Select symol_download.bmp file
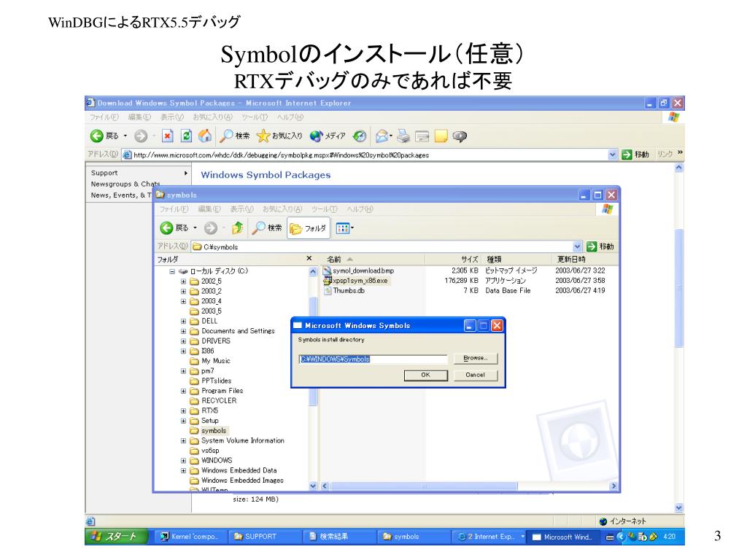 click(363, 271)
